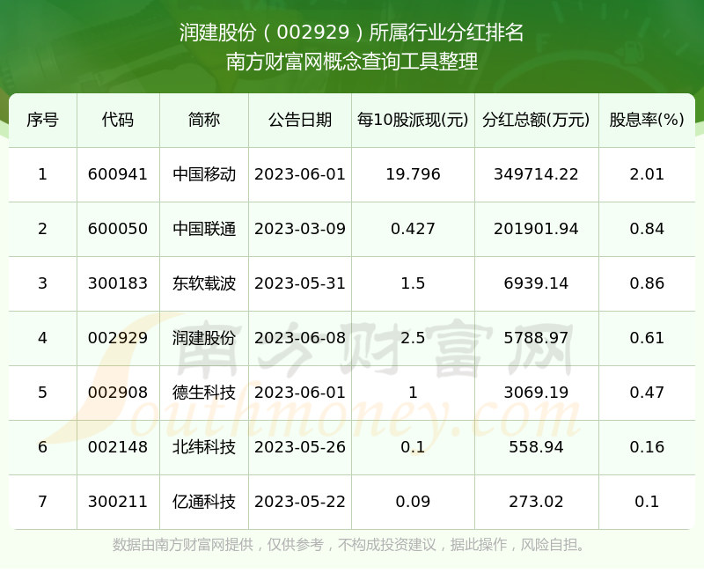The width and height of the screenshot is (704, 588).
Task: Select stock code 300183
Action: [118, 283]
